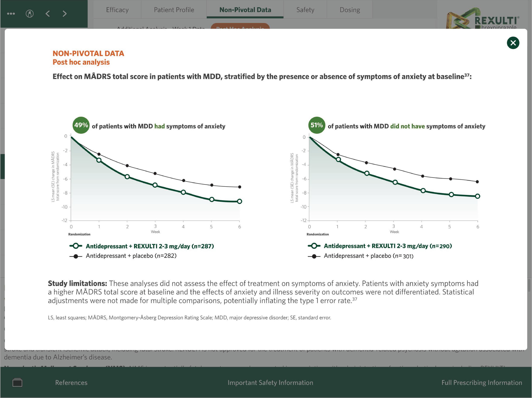This screenshot has width=532, height=398.
Task: Select the Safety tab
Action: (305, 10)
